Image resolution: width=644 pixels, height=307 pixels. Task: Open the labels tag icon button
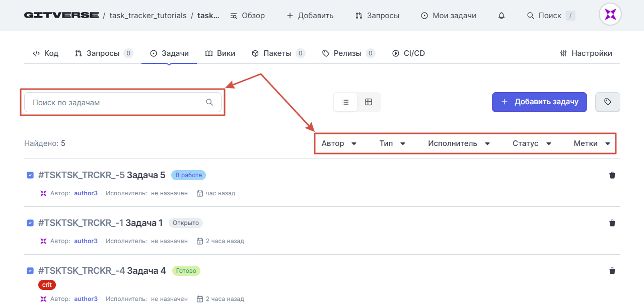(608, 102)
